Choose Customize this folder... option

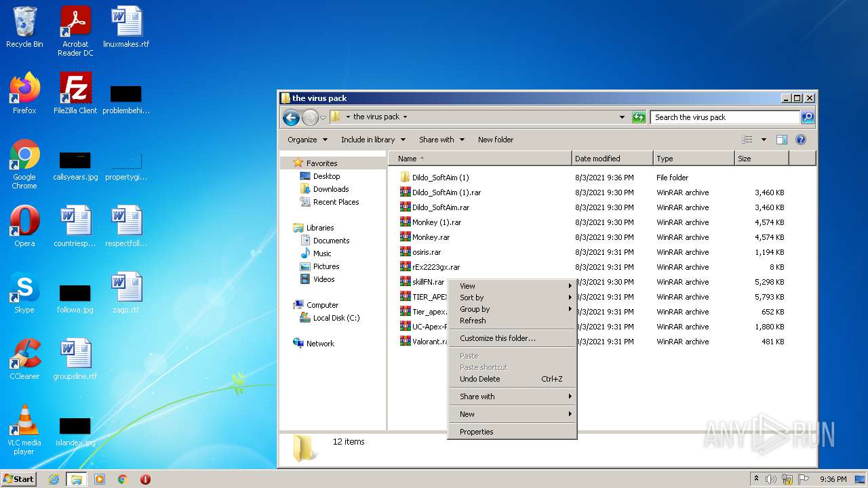pos(512,338)
